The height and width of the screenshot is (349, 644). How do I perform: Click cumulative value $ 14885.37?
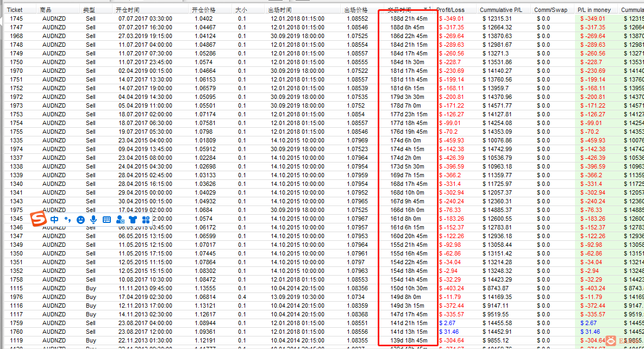click(x=497, y=210)
